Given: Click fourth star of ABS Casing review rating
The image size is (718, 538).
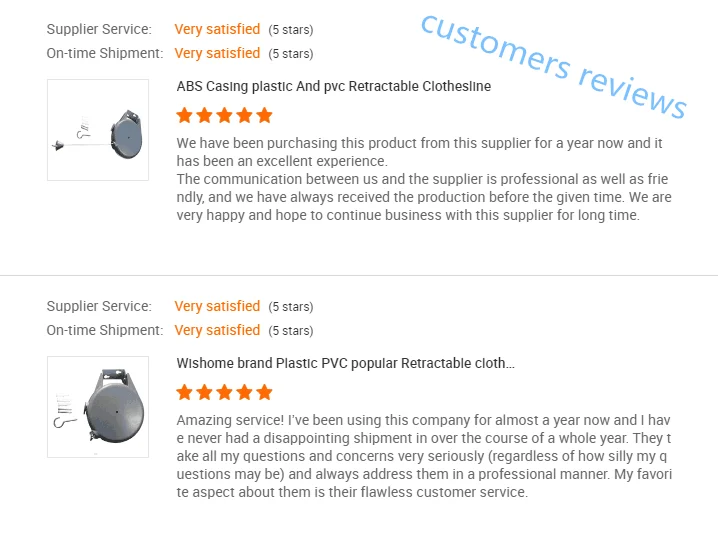Looking at the screenshot, I should (245, 115).
